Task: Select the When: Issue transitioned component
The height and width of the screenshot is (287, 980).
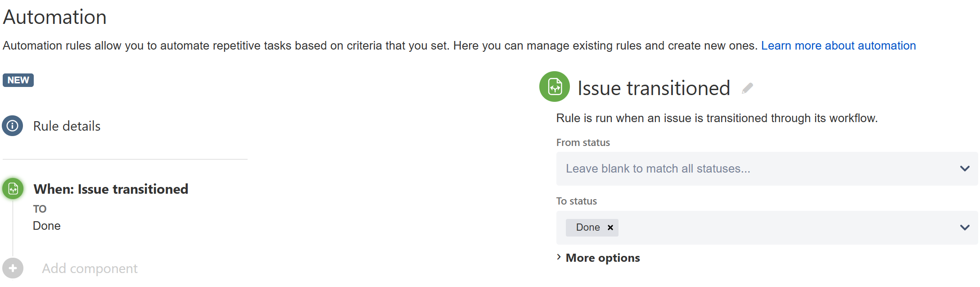Action: coord(111,189)
